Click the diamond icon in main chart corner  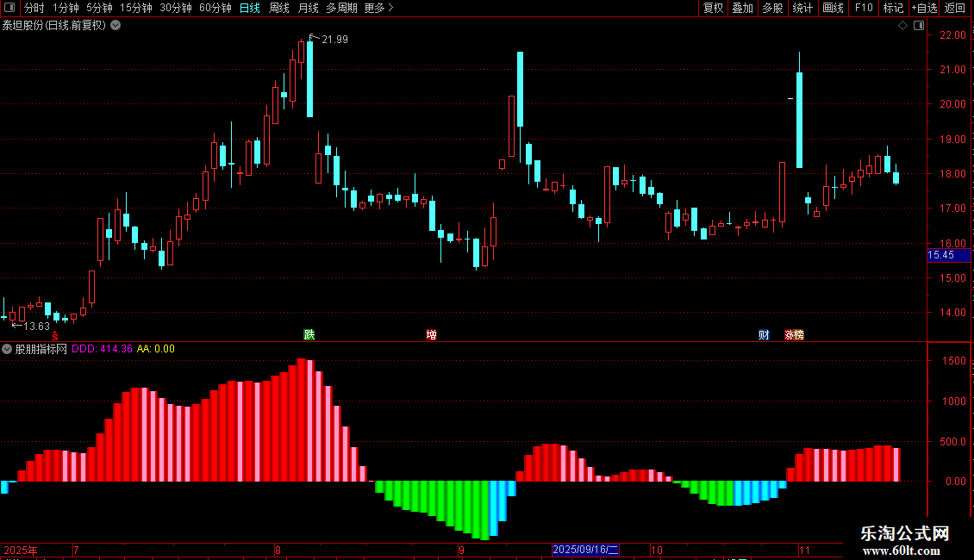pyautogui.click(x=903, y=26)
